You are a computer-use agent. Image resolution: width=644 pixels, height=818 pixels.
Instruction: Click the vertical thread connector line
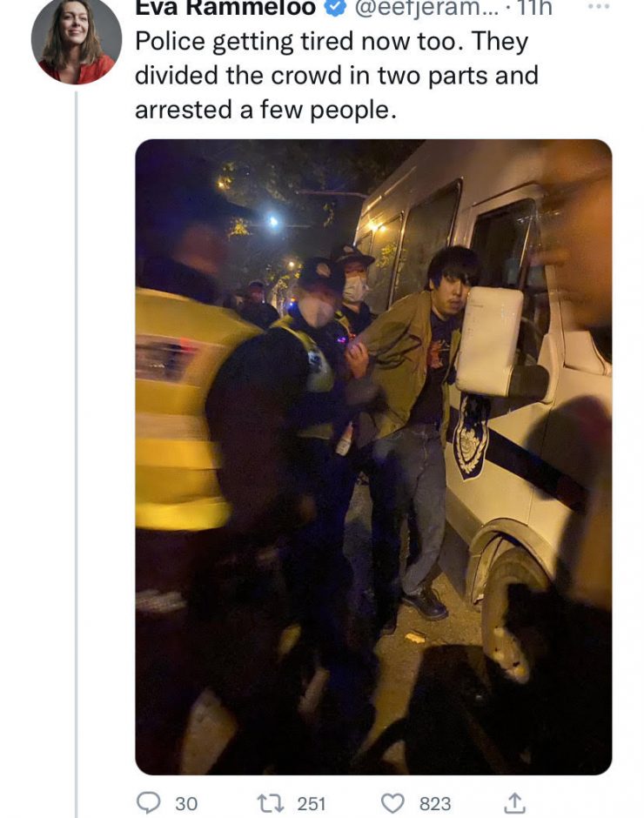coord(77,454)
